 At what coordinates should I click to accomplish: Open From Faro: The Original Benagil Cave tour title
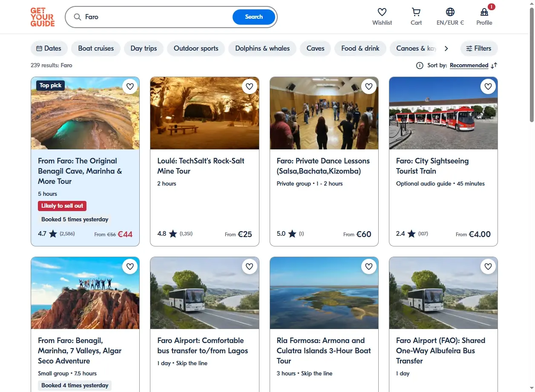80,171
